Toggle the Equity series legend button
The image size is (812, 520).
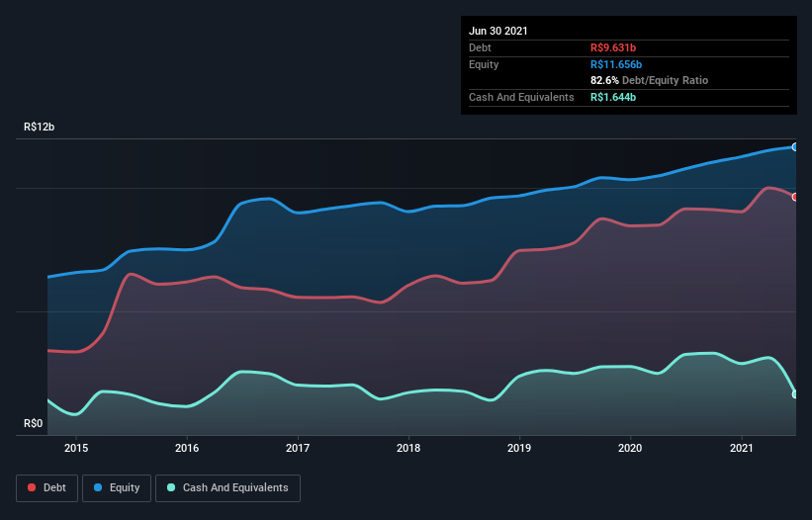(117, 488)
